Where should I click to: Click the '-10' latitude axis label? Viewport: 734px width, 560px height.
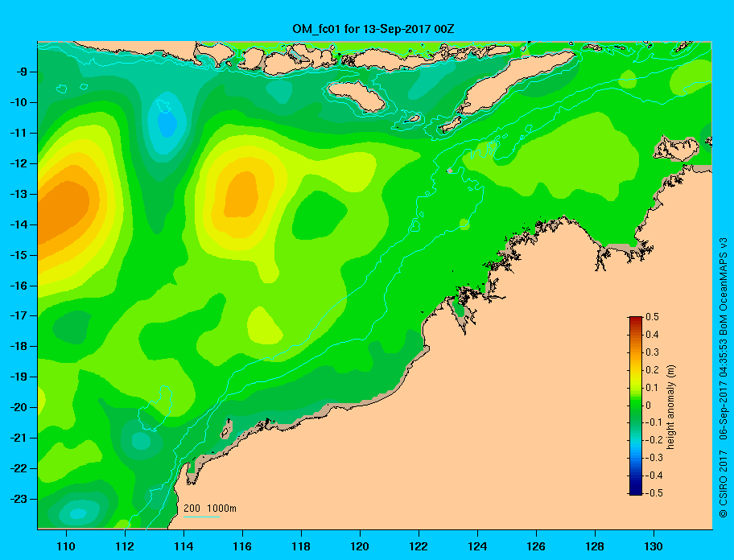pos(19,102)
